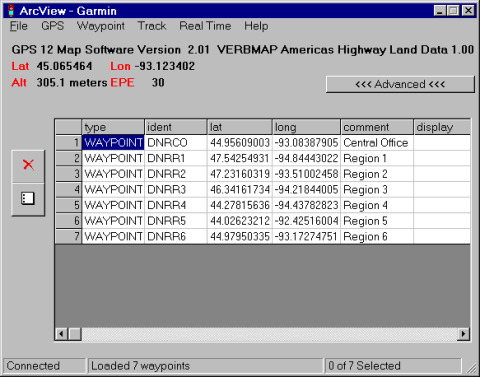
Task: Click longitude cell -94.43782823
Action: 306,205
